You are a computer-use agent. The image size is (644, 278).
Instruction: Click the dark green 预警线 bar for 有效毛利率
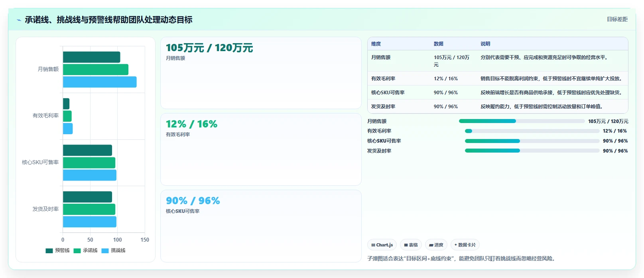point(66,104)
